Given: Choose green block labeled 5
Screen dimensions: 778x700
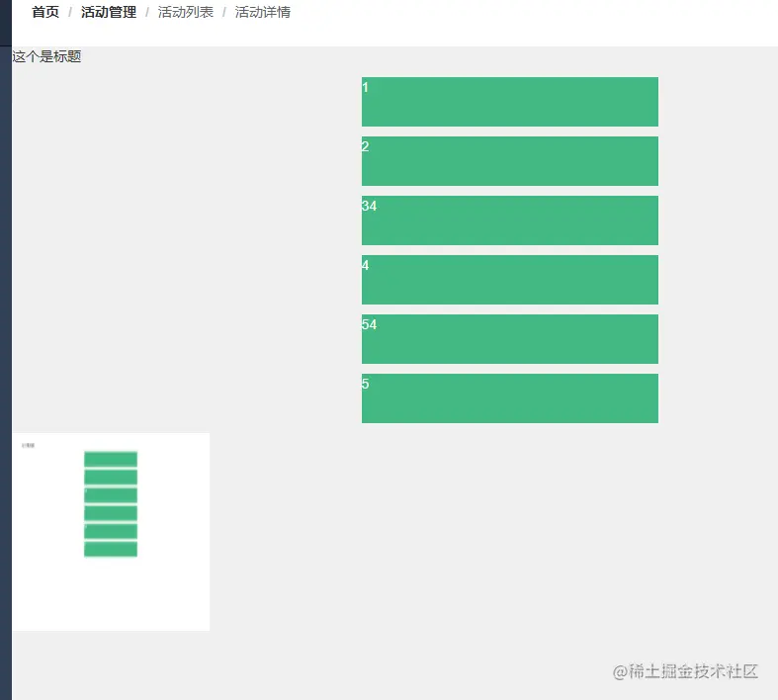Looking at the screenshot, I should point(509,398).
